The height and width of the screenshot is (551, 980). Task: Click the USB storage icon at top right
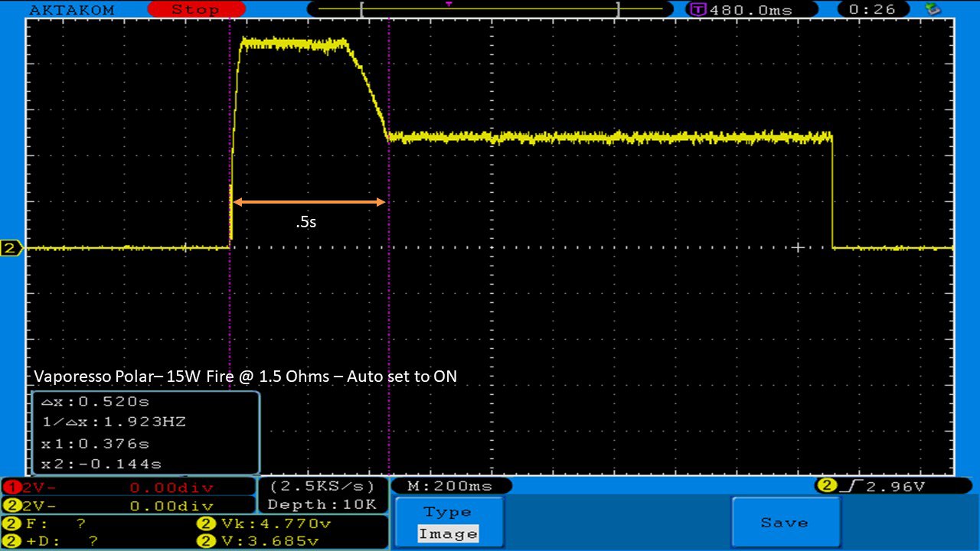click(933, 9)
